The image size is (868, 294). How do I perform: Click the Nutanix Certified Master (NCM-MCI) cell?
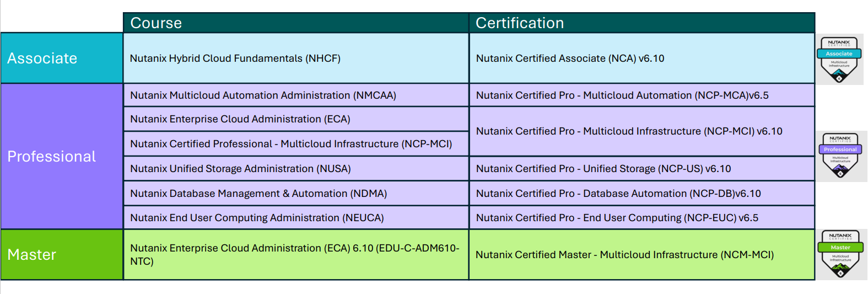[624, 255]
